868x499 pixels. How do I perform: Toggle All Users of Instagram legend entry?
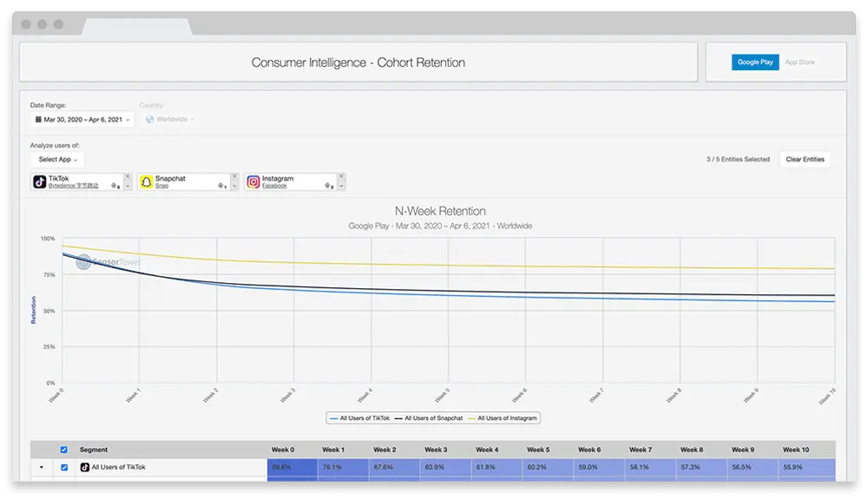pos(503,418)
